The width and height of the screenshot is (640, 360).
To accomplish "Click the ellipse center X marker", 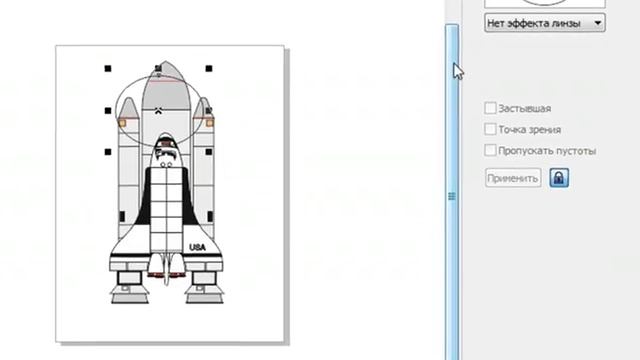I will tap(158, 110).
